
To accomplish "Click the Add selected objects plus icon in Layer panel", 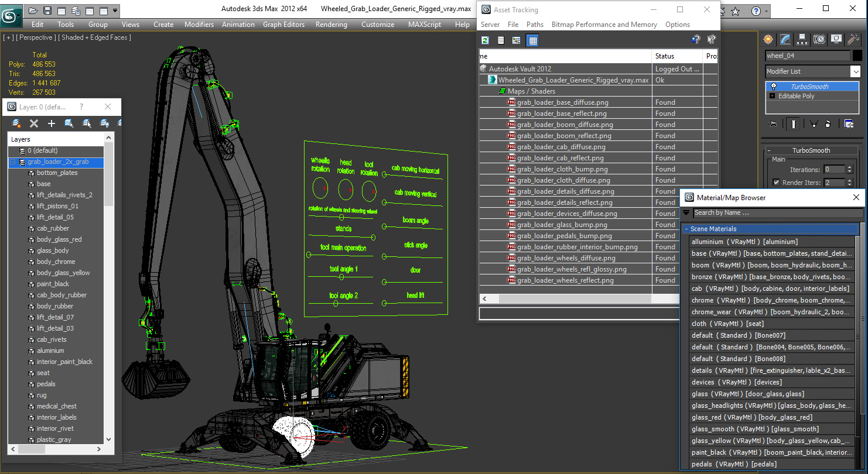I will click(52, 123).
